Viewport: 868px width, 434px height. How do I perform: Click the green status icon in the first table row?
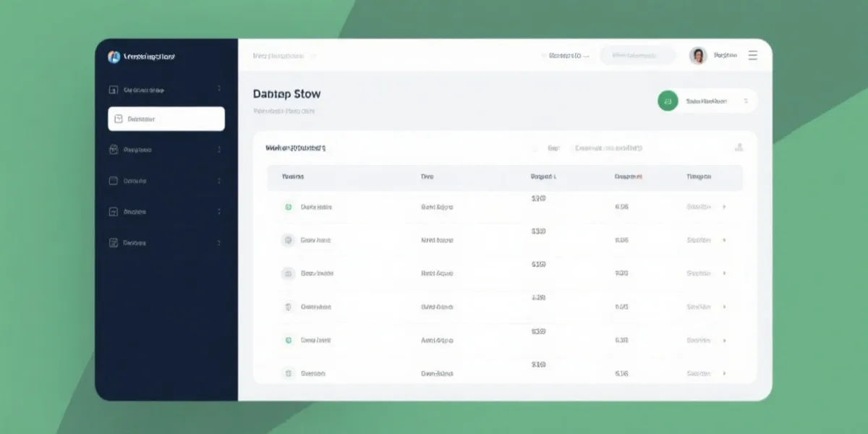[288, 207]
